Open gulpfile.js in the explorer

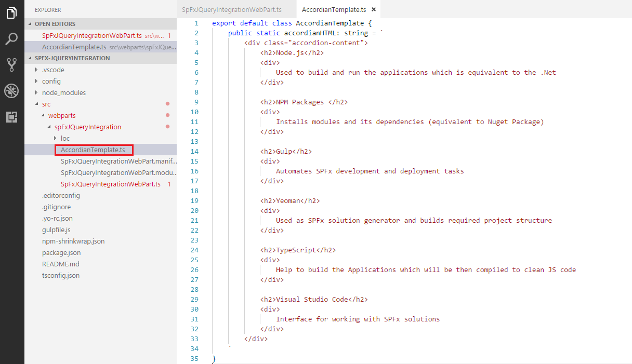(x=56, y=230)
